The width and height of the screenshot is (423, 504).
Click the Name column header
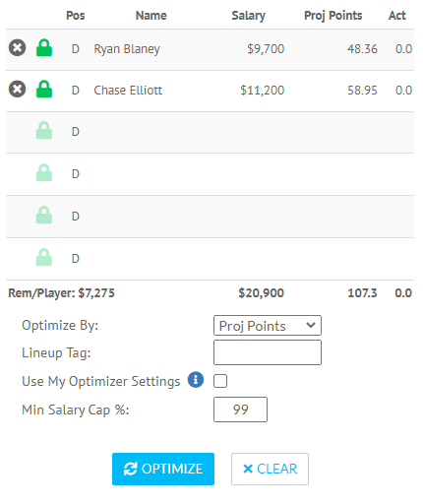[x=151, y=16]
